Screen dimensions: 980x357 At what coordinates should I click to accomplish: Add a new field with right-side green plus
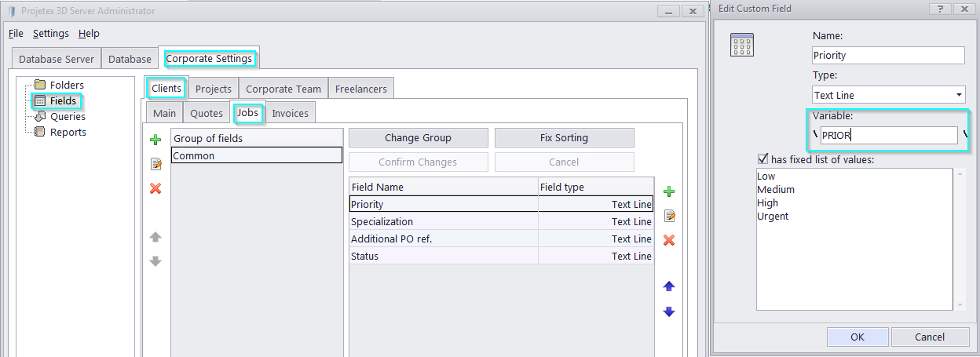[669, 191]
